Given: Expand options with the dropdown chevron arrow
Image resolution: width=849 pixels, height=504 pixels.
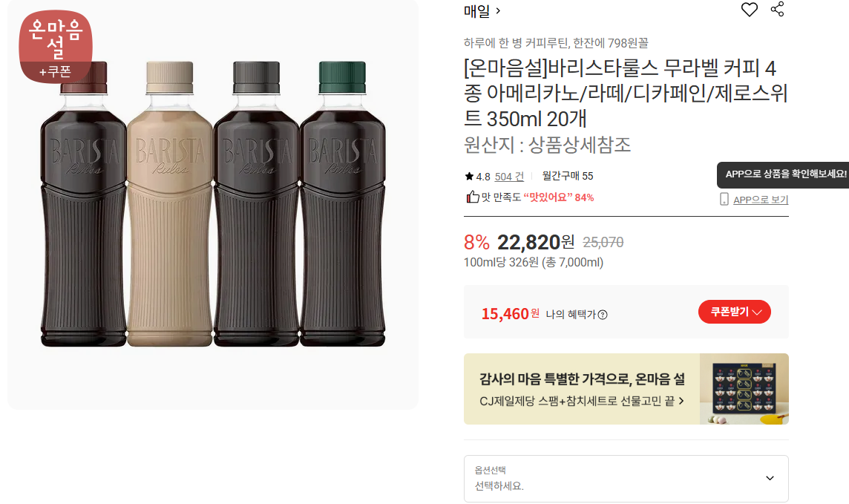Looking at the screenshot, I should 770,479.
